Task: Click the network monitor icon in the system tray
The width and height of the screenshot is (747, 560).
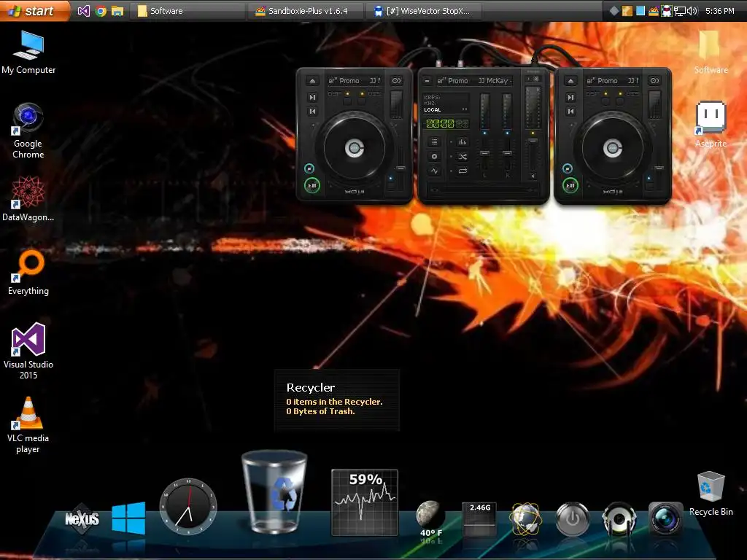Action: click(679, 10)
